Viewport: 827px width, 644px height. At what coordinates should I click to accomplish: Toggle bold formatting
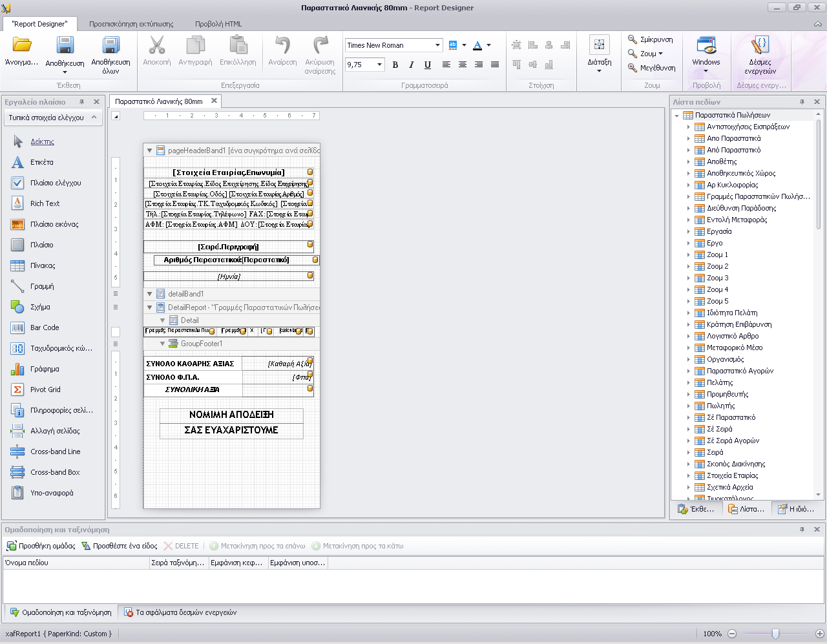pos(395,65)
